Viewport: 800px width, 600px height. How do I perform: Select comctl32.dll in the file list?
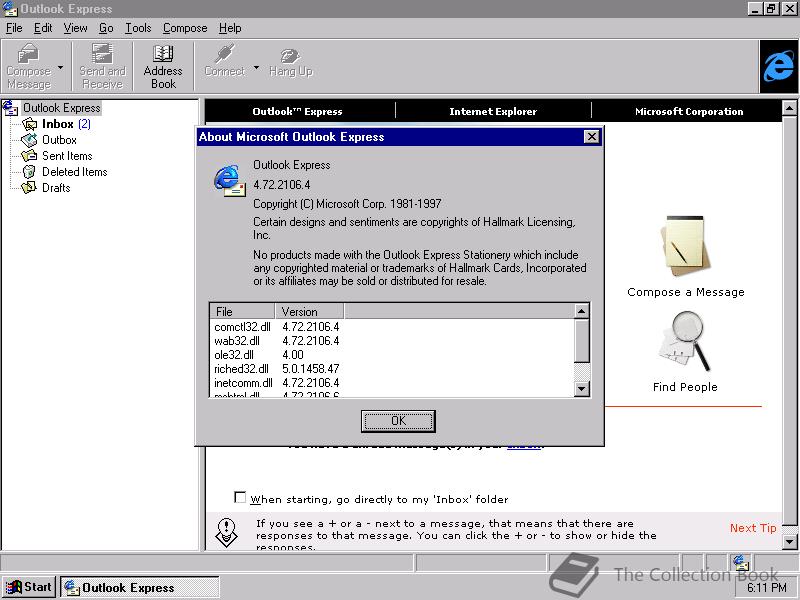point(242,327)
